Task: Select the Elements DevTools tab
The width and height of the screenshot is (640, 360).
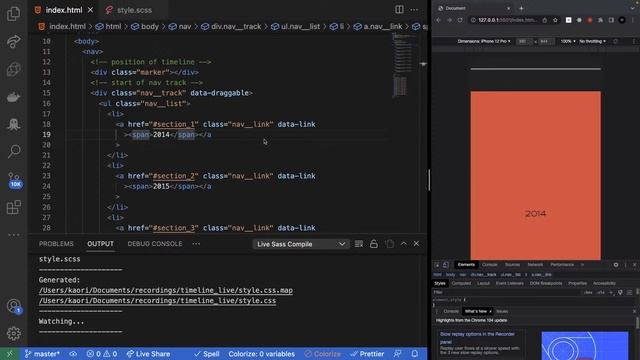Action: tap(466, 264)
